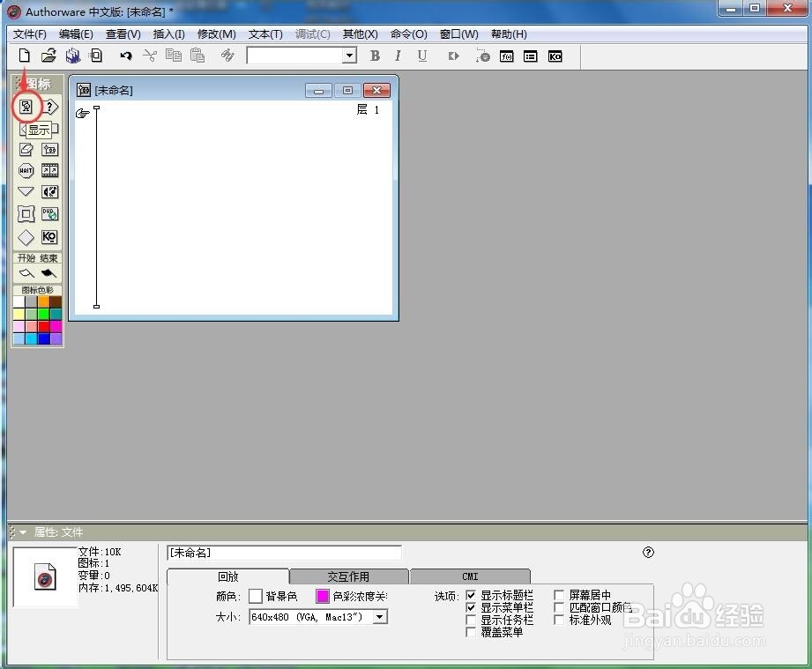Click the paste hand on flowline
The width and height of the screenshot is (812, 669).
82,113
